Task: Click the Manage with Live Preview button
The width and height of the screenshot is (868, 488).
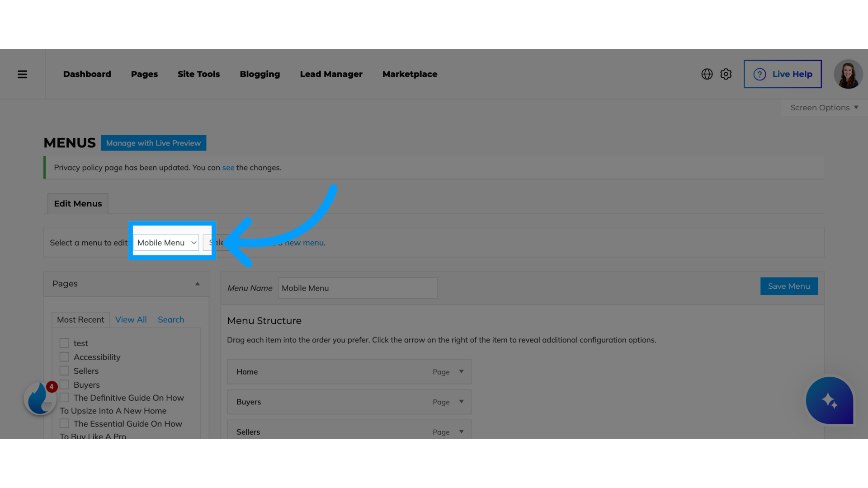Action: pos(153,142)
